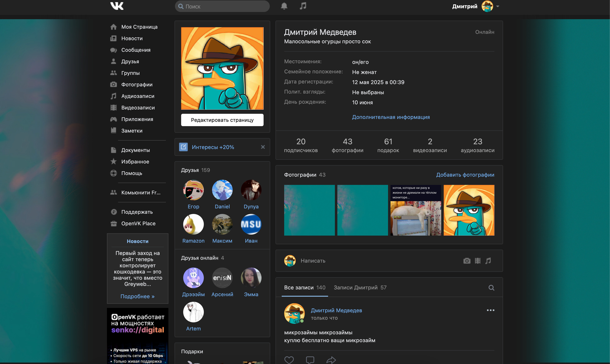Open OpenVK Place briefcase icon
This screenshot has width=610, height=364.
coord(114,223)
